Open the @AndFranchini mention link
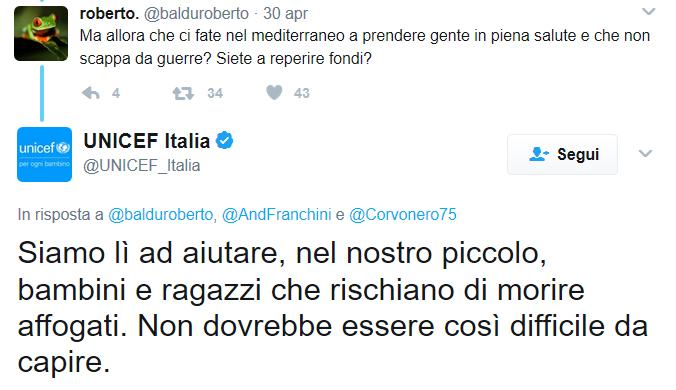676x390 pixels. [276, 215]
